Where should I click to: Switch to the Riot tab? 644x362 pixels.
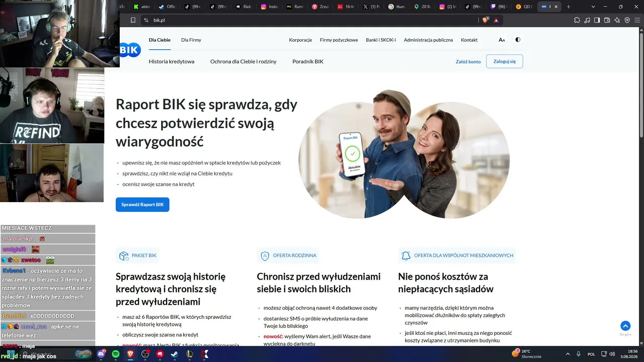click(245, 7)
